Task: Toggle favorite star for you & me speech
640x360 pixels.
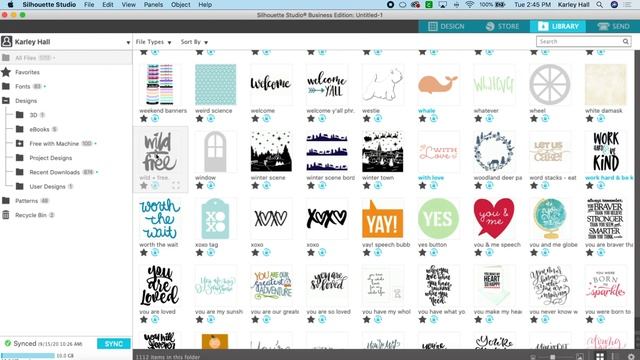Action: pos(478,252)
